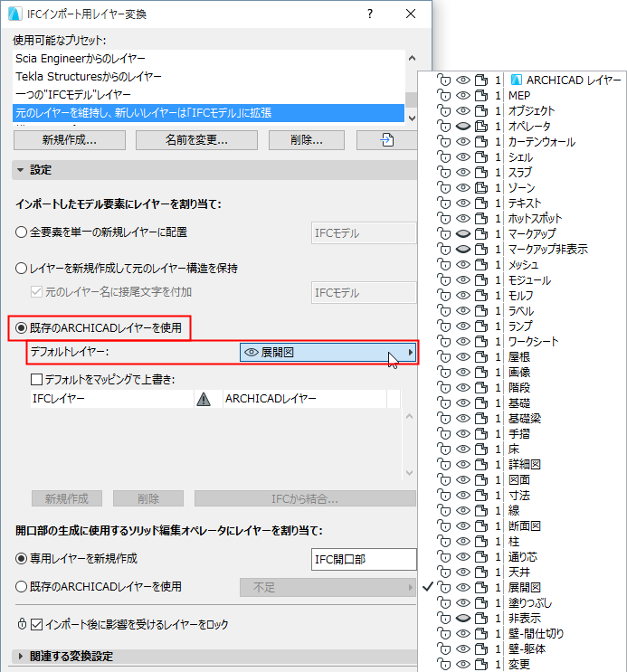Screen dimensions: 627x672
Task: Toggle hidden eye for 非表示 layer
Action: tap(462, 619)
